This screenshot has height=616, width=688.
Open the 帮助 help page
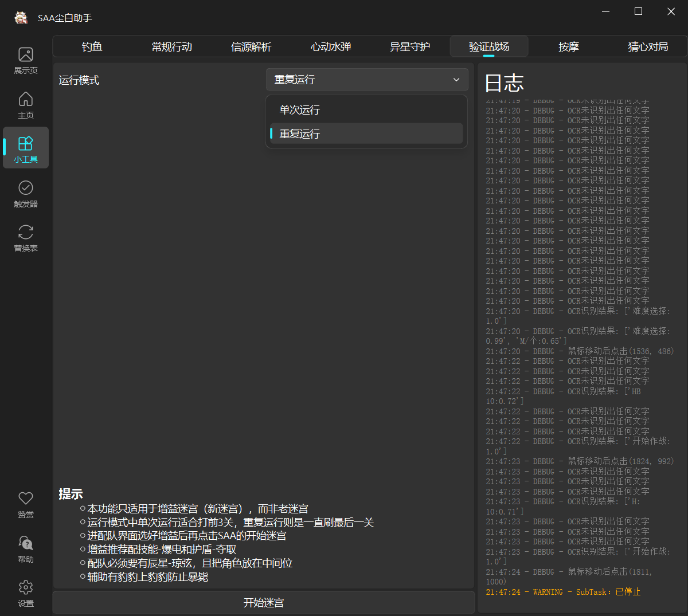point(26,549)
